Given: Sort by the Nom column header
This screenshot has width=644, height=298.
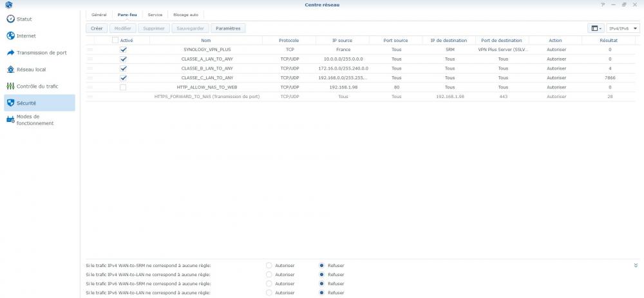Looking at the screenshot, I should (206, 41).
